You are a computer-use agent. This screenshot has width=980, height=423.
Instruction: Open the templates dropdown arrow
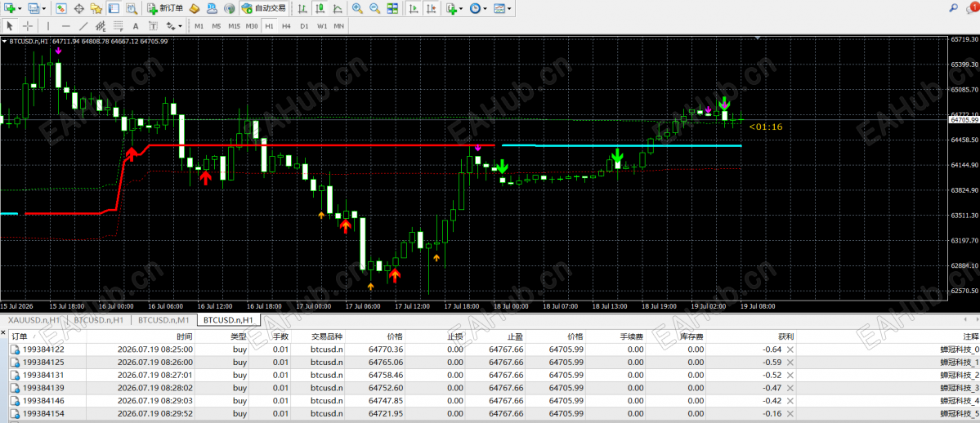click(x=510, y=9)
